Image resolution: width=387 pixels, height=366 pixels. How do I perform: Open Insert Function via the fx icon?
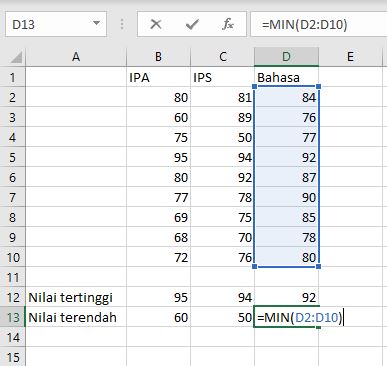(x=228, y=24)
